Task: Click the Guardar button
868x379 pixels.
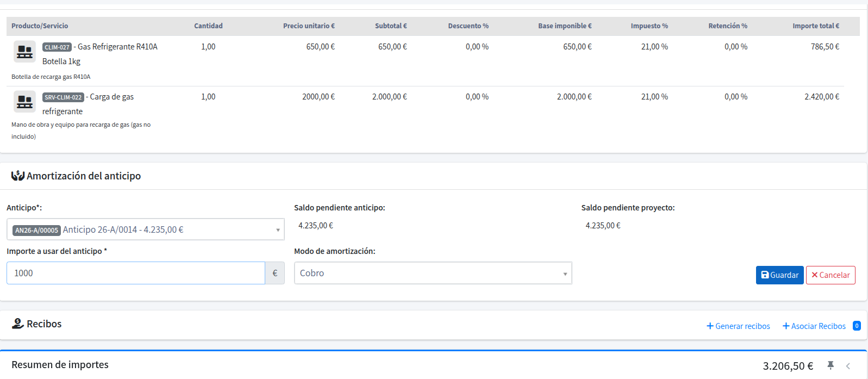Action: pyautogui.click(x=779, y=275)
